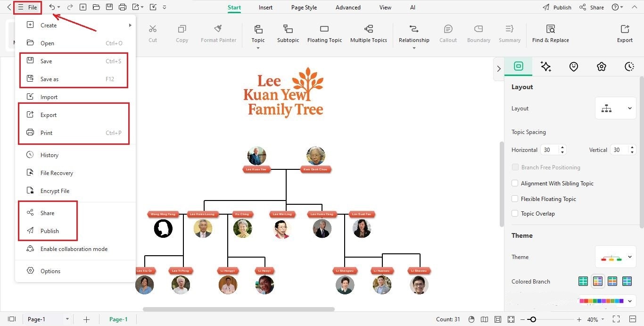Viewport: 644px width, 326px height.
Task: Add a new page with the plus button
Action: [86, 319]
